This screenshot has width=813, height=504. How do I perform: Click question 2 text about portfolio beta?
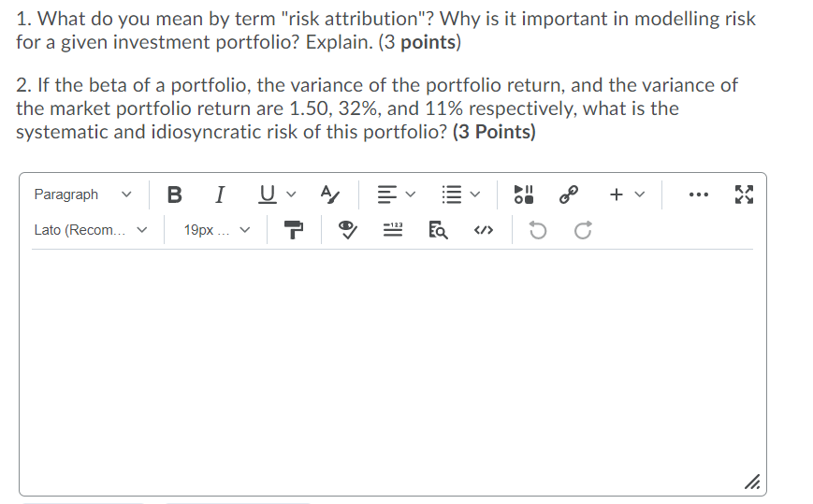pos(376,108)
